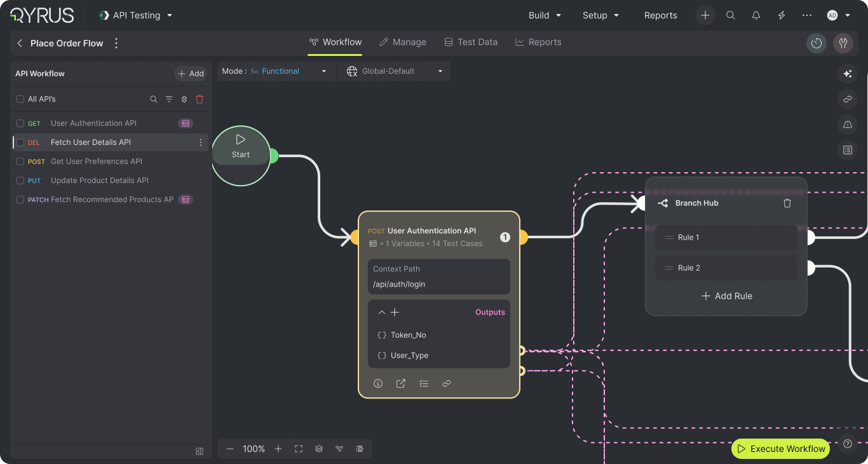Open the Mode Functional dropdown
868x464 pixels.
click(276, 71)
